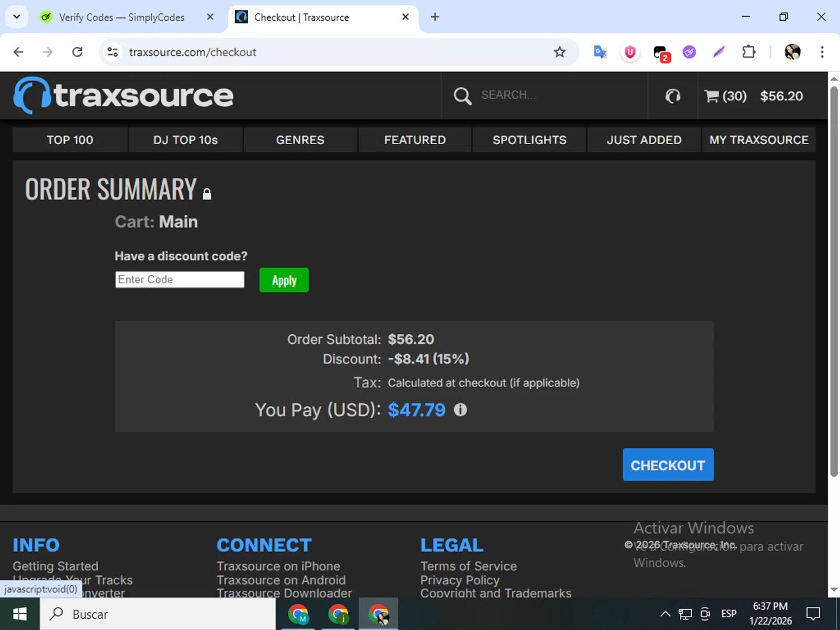Open JUST ADDED menu
The image size is (840, 630).
[x=644, y=140]
